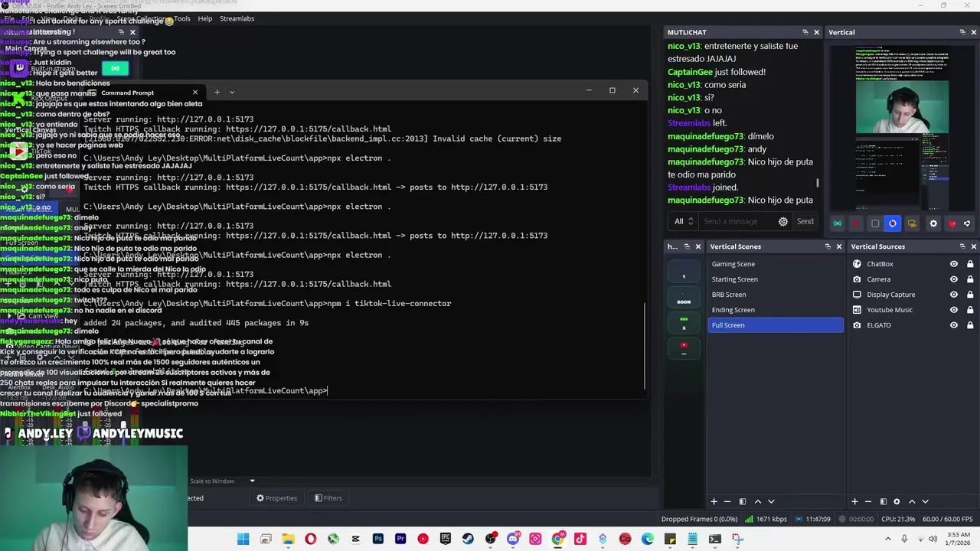This screenshot has width=980, height=551.
Task: Switch to Ending Screen scene
Action: point(776,310)
